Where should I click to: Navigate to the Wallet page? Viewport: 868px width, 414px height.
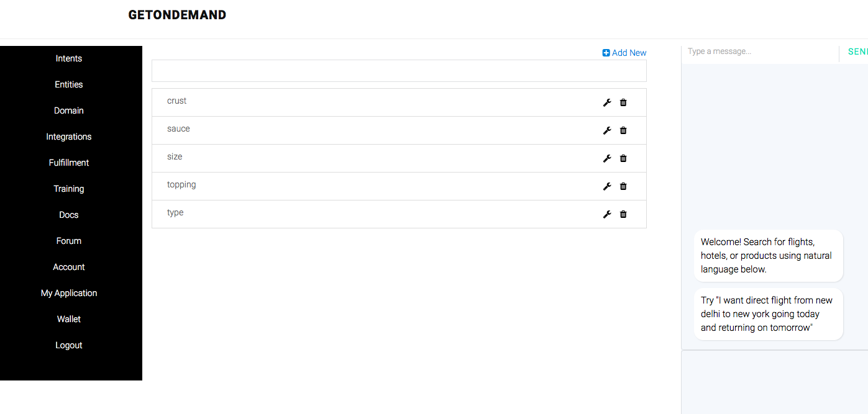point(69,319)
